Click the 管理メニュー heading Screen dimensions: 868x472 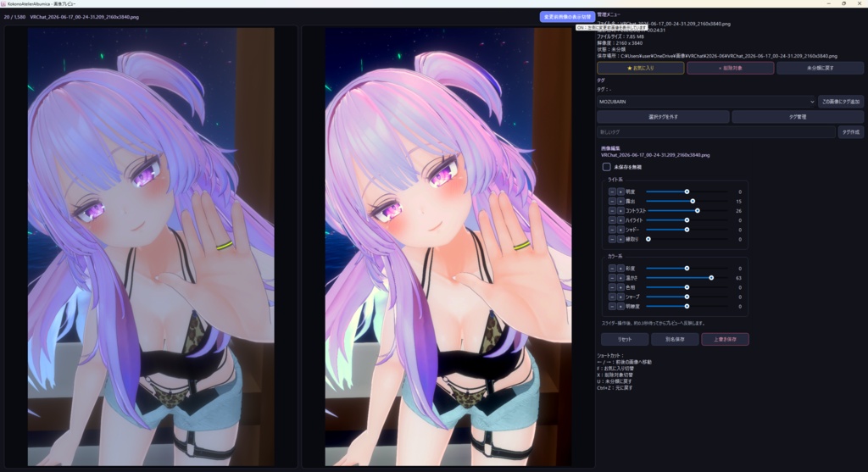tap(609, 14)
